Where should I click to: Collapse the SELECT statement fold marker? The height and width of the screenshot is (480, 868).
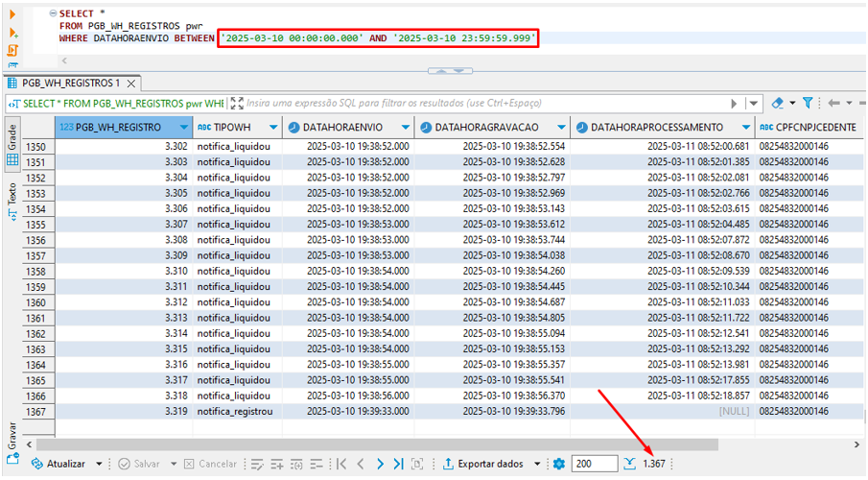click(53, 13)
